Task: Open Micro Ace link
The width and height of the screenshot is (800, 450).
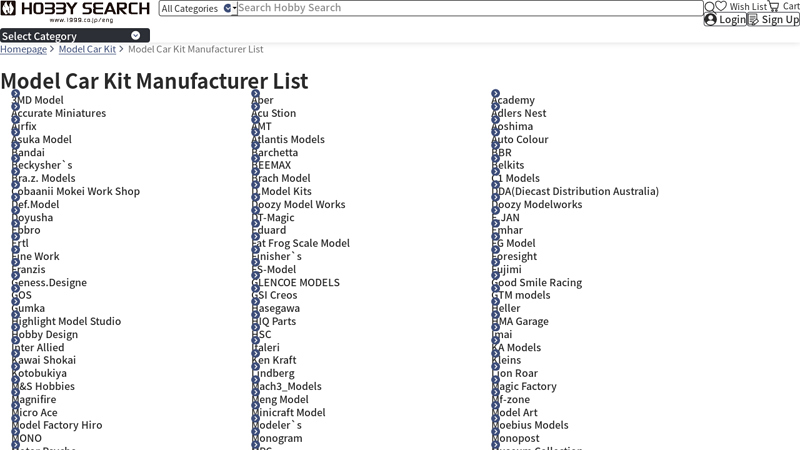Action: [34, 412]
